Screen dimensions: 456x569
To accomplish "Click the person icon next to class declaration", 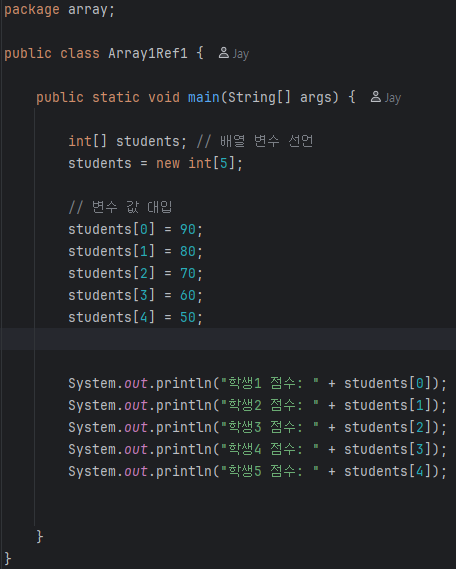I will click(x=224, y=53).
